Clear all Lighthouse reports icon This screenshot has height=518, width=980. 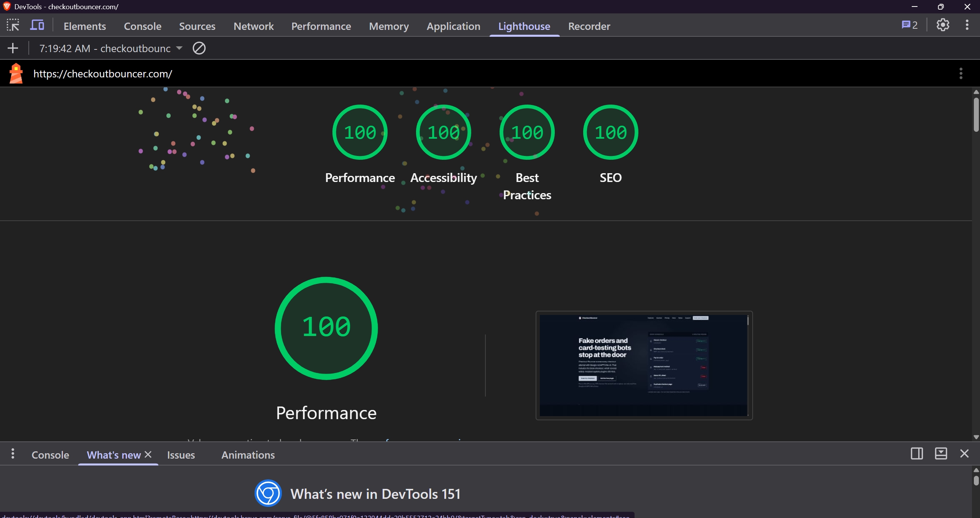point(199,48)
